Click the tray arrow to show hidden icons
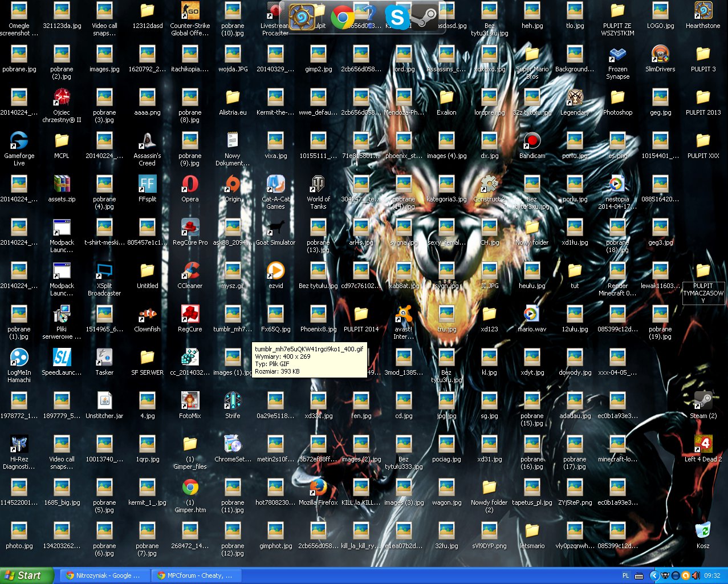 [x=654, y=576]
